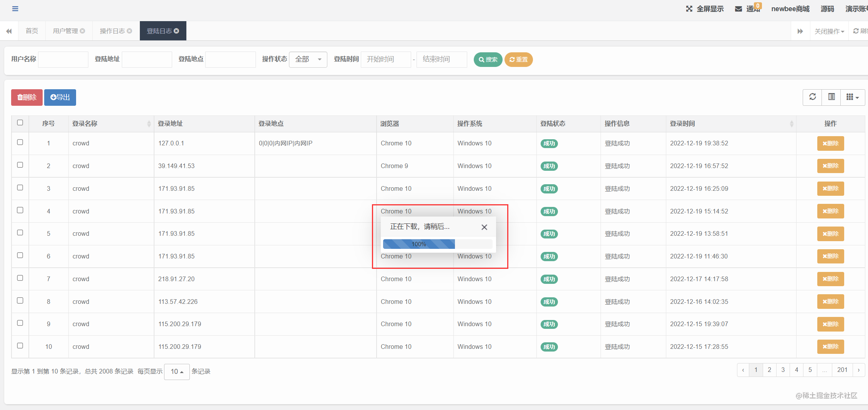Go to page 5 in pagination
Image resolution: width=868 pixels, height=410 pixels.
pyautogui.click(x=810, y=370)
